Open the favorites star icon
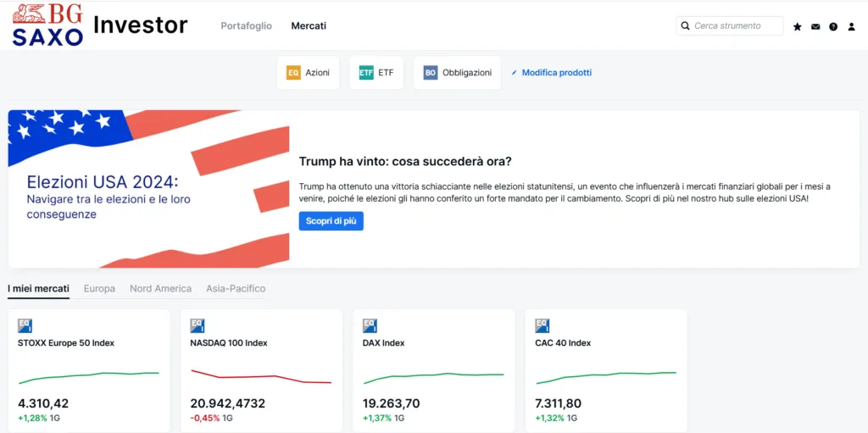 point(797,26)
